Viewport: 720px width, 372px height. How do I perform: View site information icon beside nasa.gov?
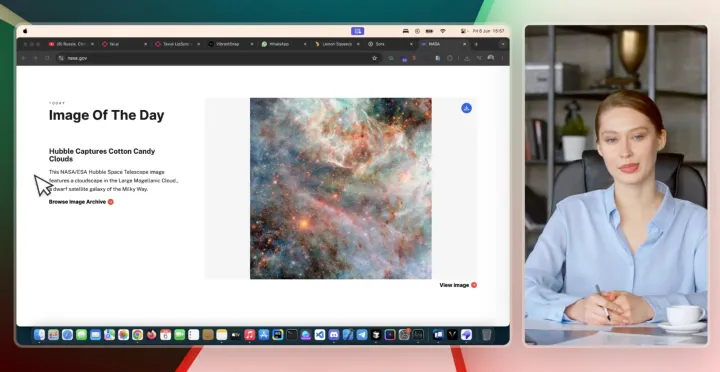pyautogui.click(x=61, y=58)
